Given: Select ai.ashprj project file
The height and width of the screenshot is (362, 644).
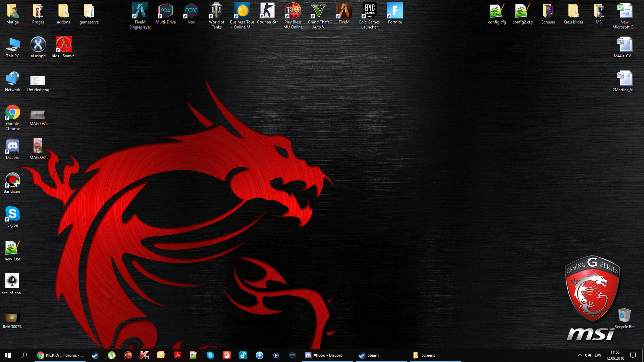Looking at the screenshot, I should point(38,48).
